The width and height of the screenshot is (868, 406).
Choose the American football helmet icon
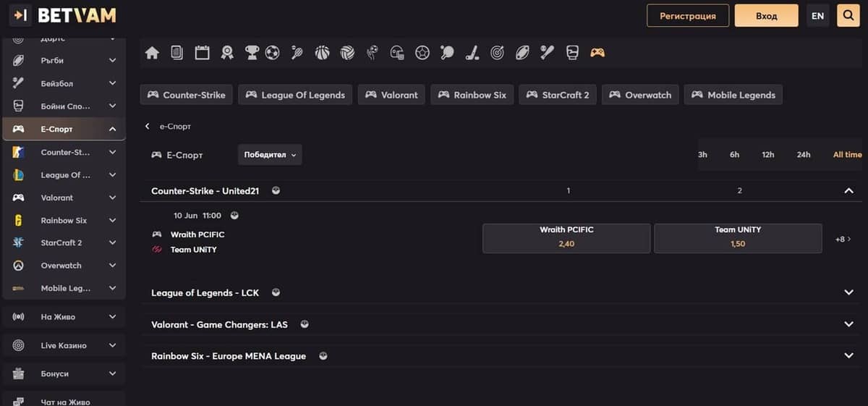(x=397, y=52)
